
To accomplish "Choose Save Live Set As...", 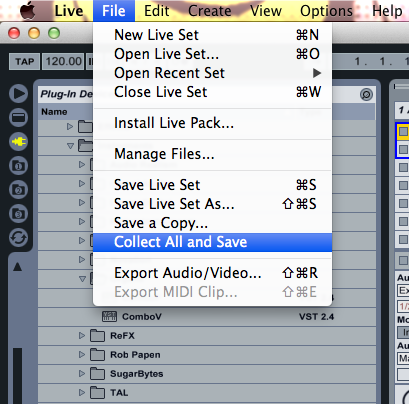I will [x=213, y=204].
